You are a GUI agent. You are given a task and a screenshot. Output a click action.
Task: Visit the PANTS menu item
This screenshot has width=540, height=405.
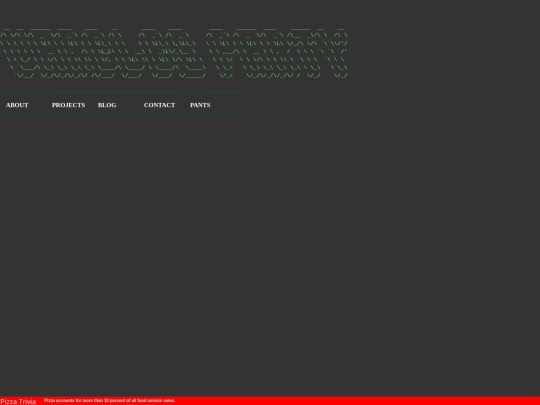click(x=200, y=105)
